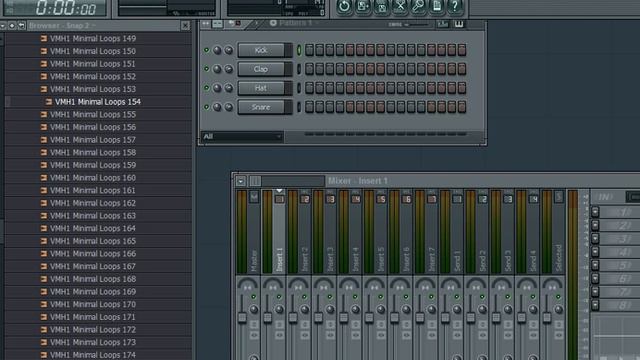The height and width of the screenshot is (360, 640).
Task: Click the save new version icon
Action: 363,6
